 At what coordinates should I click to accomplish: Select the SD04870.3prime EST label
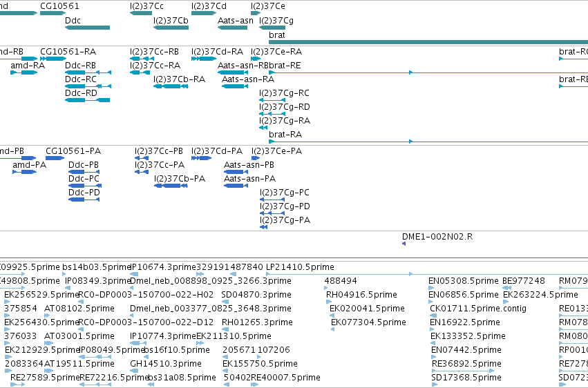click(x=256, y=294)
